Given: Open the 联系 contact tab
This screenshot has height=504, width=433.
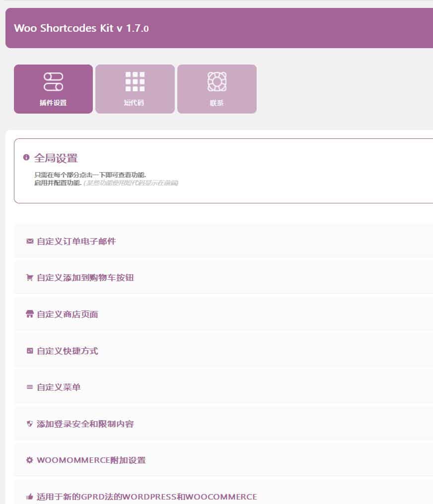Looking at the screenshot, I should pos(217,89).
